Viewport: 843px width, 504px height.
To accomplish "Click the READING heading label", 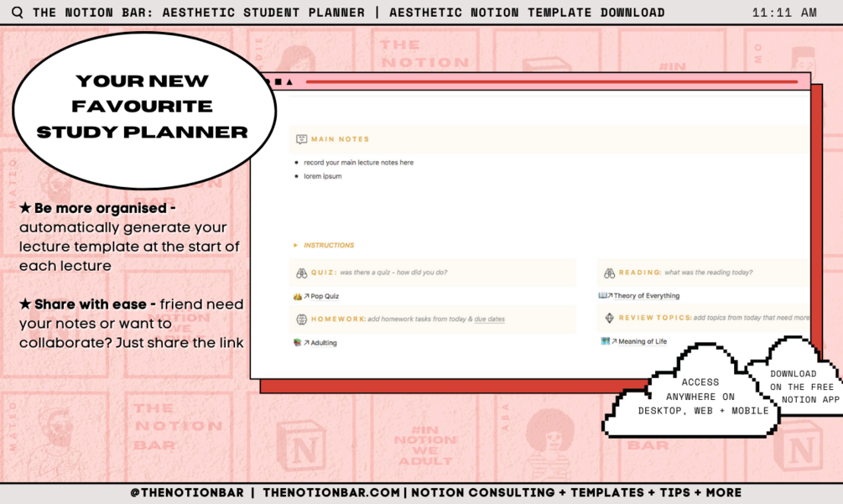I will (x=640, y=273).
